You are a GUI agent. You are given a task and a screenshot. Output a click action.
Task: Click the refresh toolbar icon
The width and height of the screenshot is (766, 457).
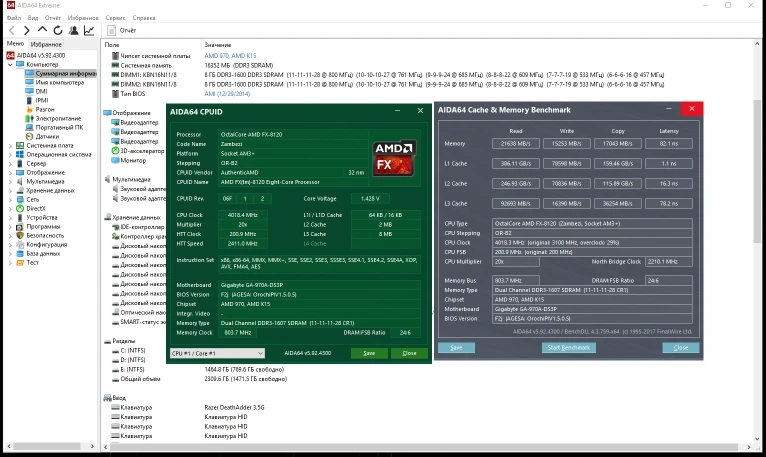(58, 30)
